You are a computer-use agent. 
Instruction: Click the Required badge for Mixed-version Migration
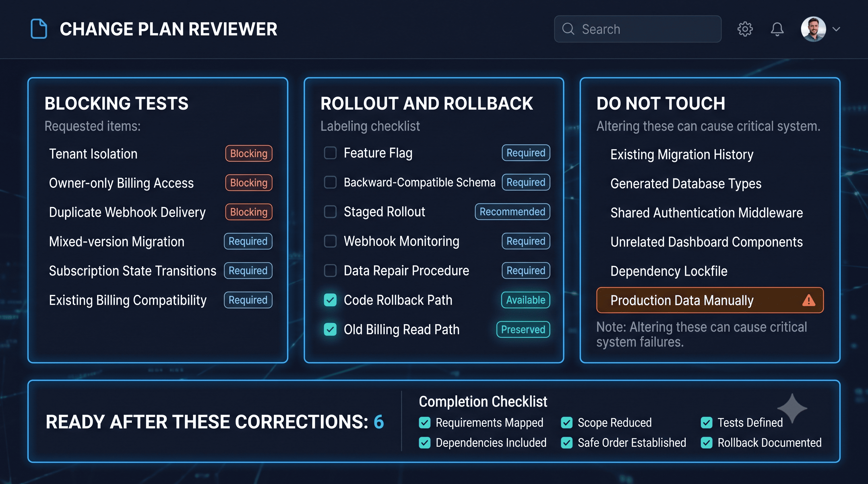[248, 241]
